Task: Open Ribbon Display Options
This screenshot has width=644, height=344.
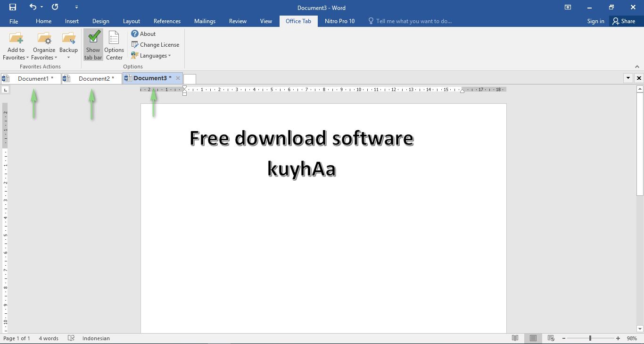Action: click(568, 7)
